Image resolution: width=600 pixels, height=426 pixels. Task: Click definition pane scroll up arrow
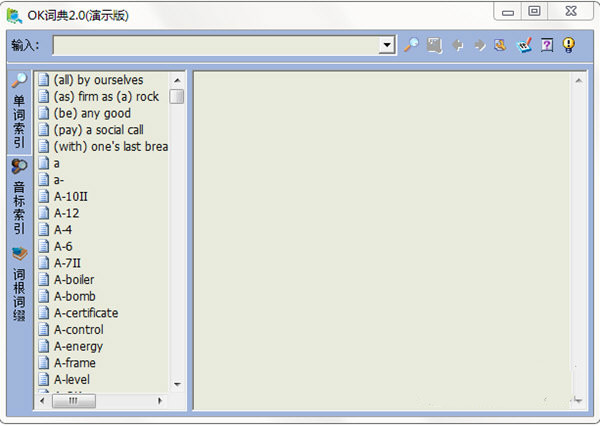(x=579, y=80)
